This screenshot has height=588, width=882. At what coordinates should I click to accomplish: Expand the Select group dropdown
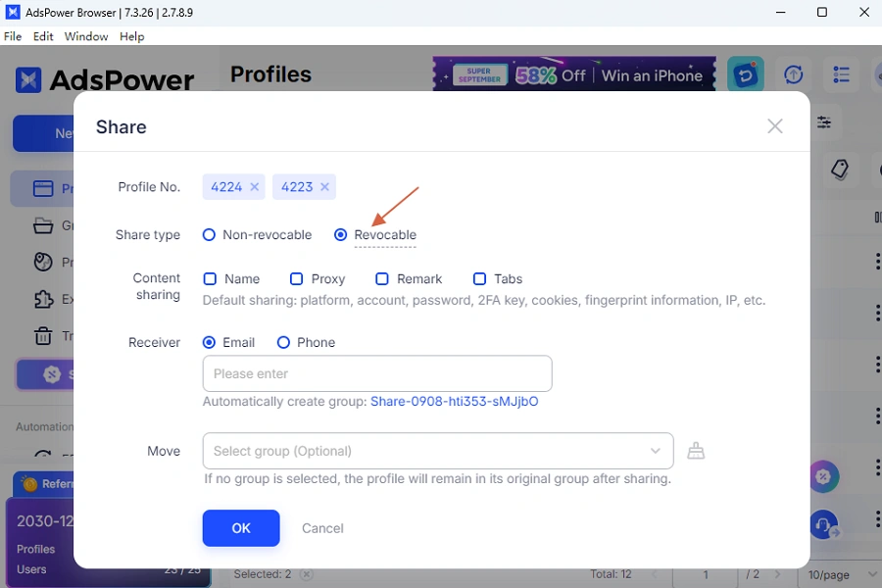[x=438, y=451]
